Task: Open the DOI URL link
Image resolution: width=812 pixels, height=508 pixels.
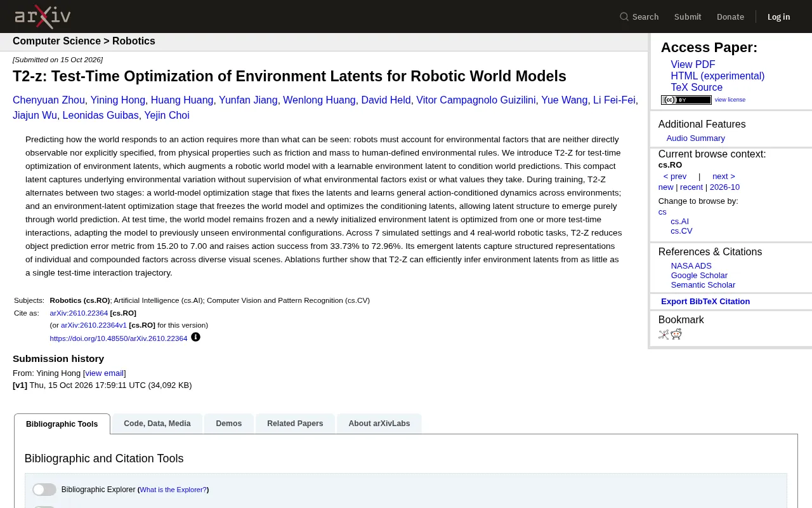Action: point(119,338)
